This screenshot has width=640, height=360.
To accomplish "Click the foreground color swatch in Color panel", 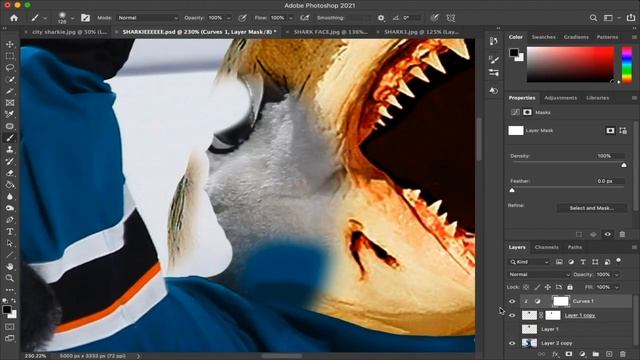I will [x=514, y=52].
